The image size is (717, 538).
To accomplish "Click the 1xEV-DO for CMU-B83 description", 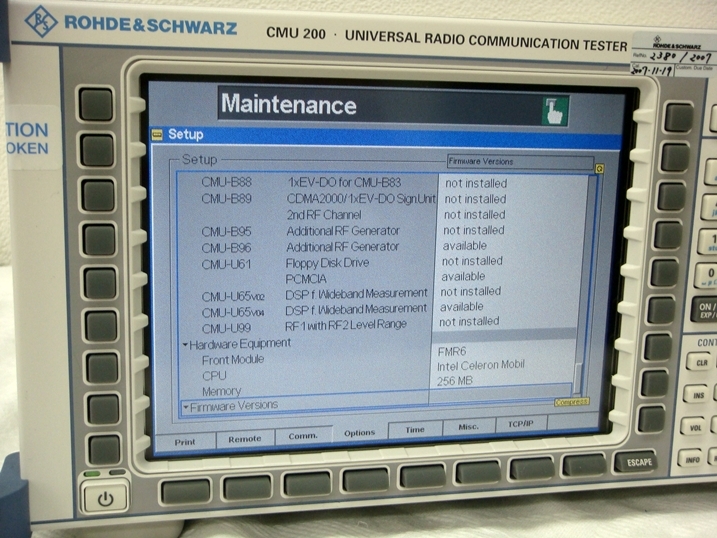I will (x=344, y=182).
